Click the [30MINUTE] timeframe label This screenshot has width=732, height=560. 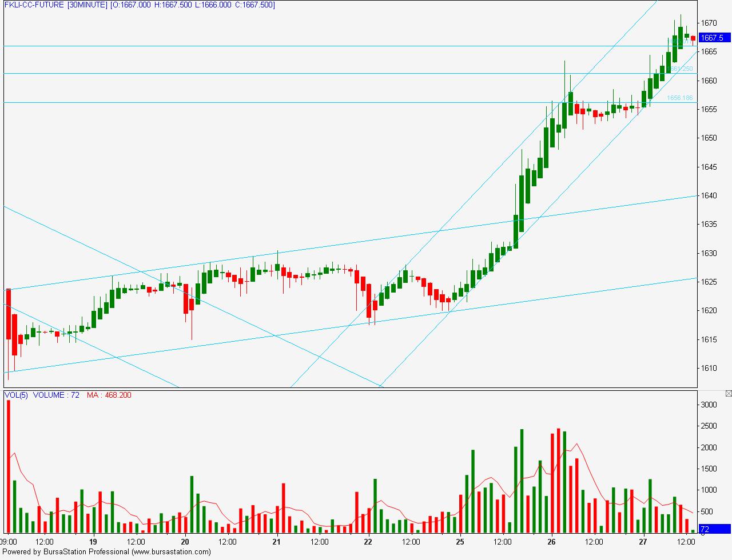tap(87, 5)
